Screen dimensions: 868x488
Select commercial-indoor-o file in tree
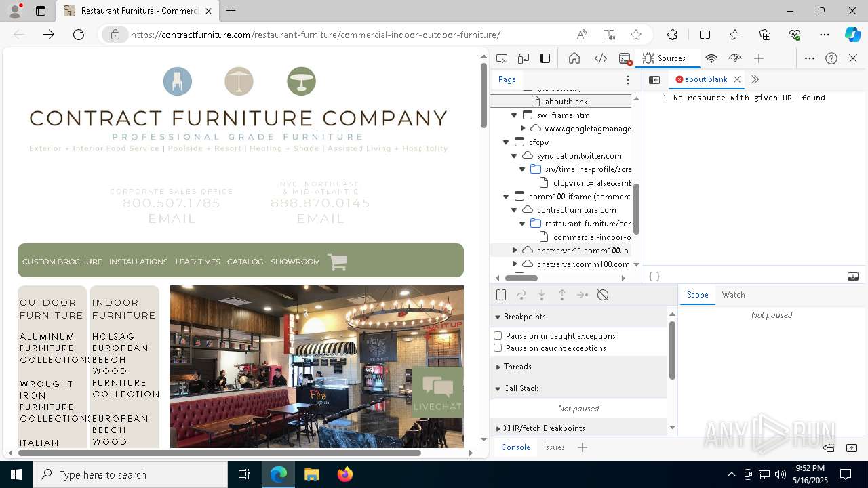coord(591,237)
